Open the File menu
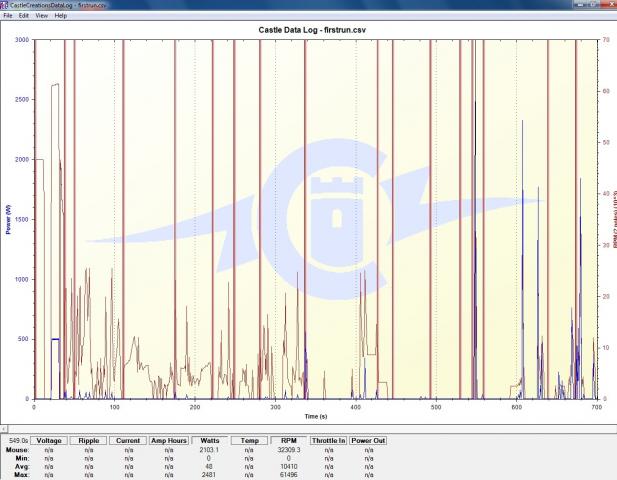 [x=8, y=16]
